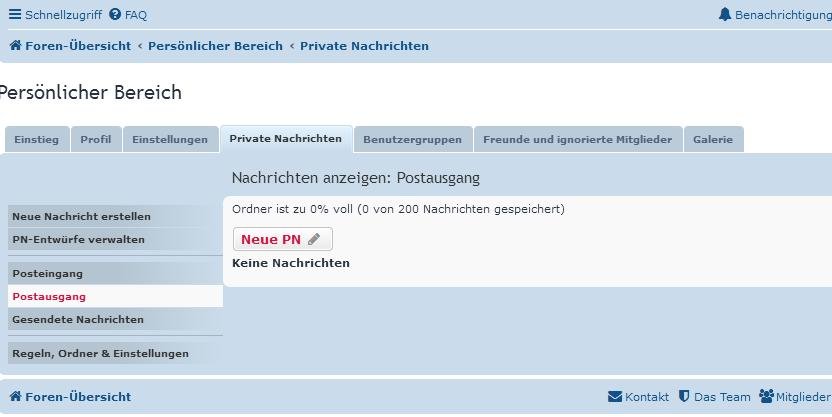Image resolution: width=832 pixels, height=417 pixels.
Task: Click the pencil icon on Neue PN
Action: point(315,239)
